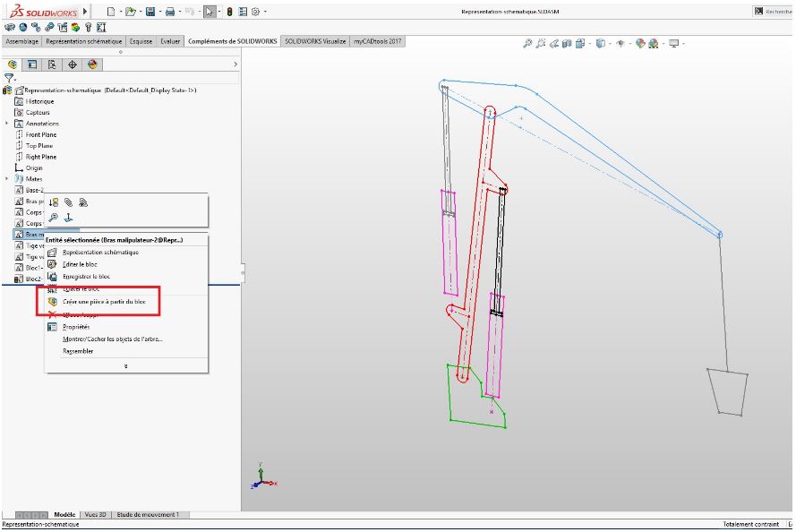The height and width of the screenshot is (532, 796).
Task: Select the Historique tree item
Action: pos(34,101)
